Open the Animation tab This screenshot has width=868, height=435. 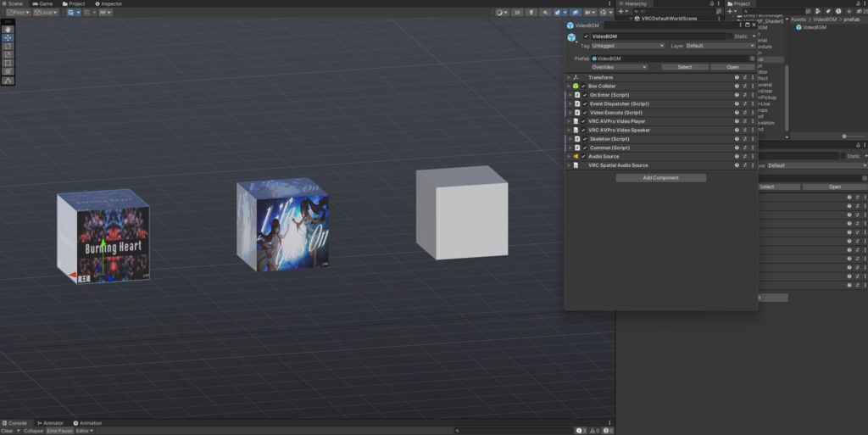point(87,423)
